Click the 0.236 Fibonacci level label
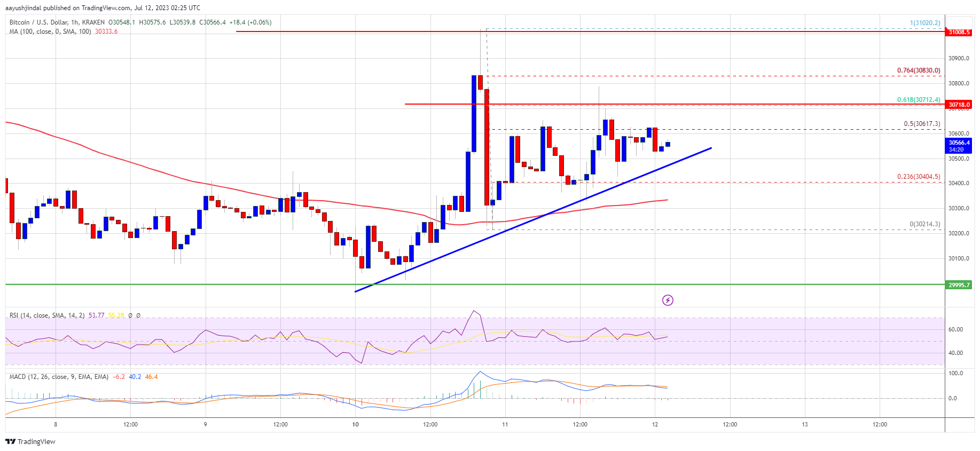Image resolution: width=980 pixels, height=451 pixels. click(x=919, y=177)
